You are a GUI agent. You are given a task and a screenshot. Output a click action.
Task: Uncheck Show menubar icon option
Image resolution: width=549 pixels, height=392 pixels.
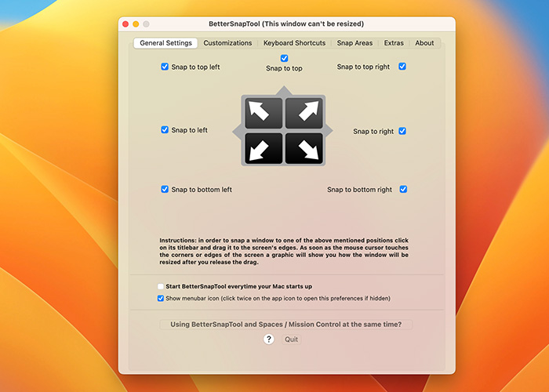[160, 298]
